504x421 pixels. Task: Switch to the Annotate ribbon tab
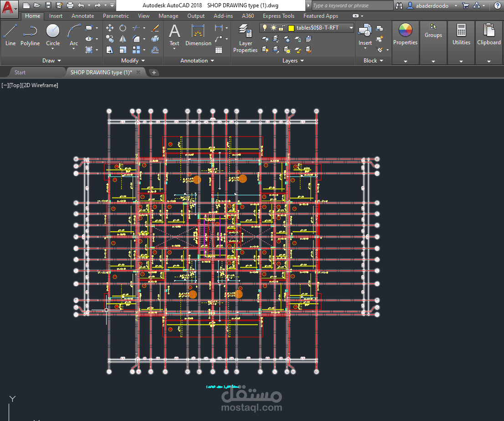pyautogui.click(x=82, y=16)
